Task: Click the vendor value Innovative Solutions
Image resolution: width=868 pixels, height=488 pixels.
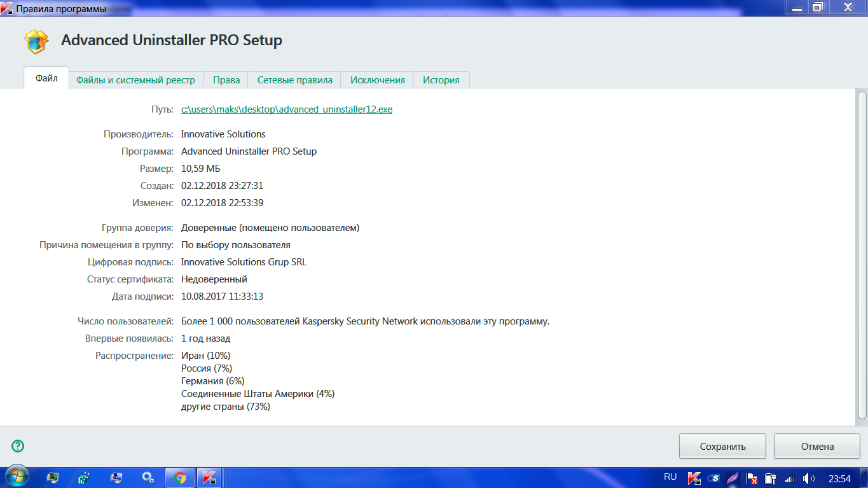Action: (x=223, y=134)
